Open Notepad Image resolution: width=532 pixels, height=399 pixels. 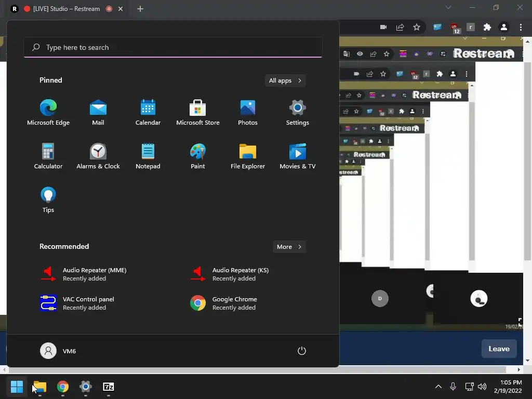click(x=148, y=156)
